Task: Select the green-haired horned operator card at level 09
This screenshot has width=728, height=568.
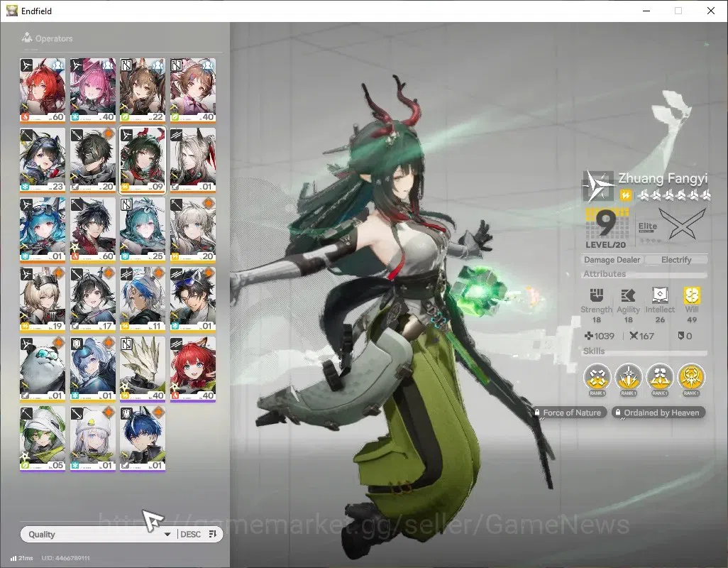Action: (143, 160)
